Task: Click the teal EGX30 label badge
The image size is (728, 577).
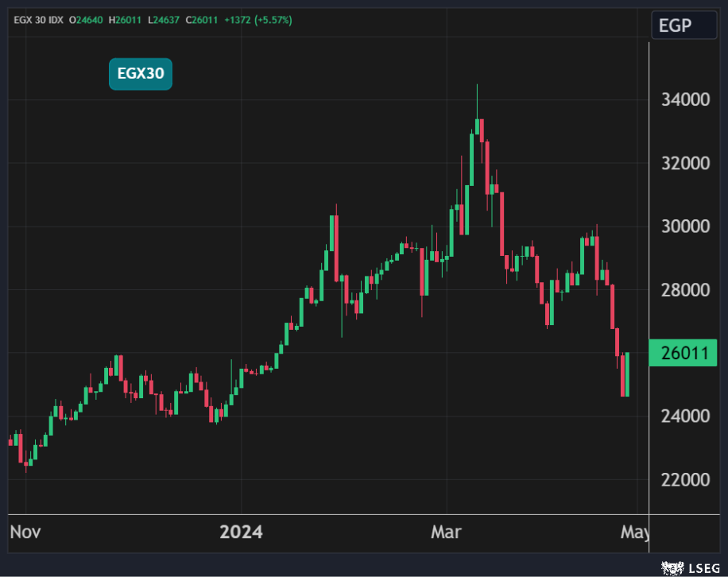Action: click(x=141, y=75)
